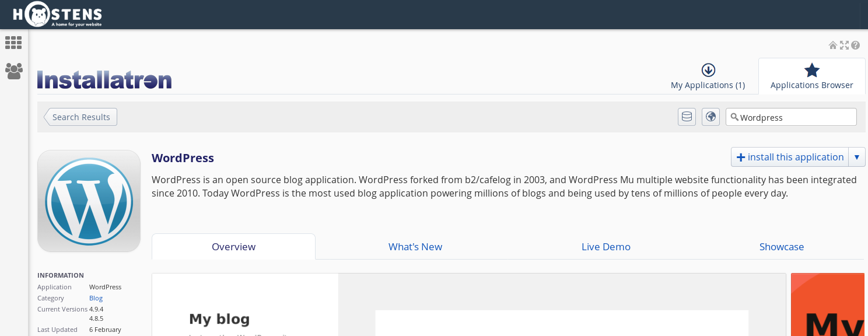This screenshot has width=868, height=336.
Task: Toggle fullscreen with the expand arrows icon
Action: [844, 45]
